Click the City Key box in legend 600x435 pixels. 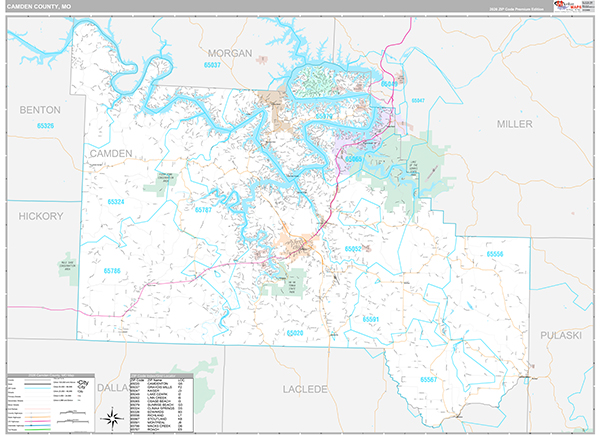pyautogui.click(x=85, y=384)
